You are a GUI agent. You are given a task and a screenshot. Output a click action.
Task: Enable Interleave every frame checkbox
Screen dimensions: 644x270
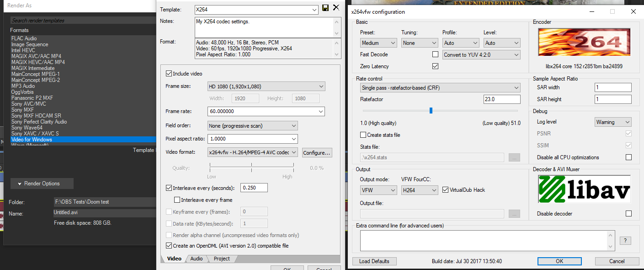tap(177, 200)
